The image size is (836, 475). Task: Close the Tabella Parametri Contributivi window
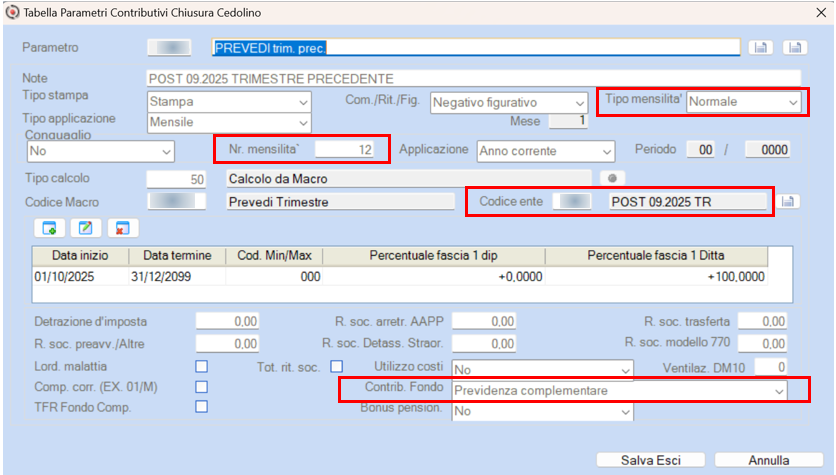tap(821, 12)
